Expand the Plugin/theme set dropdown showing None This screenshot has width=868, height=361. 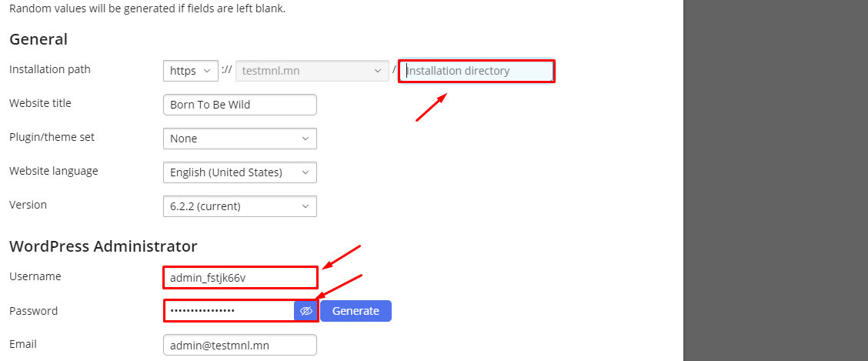tap(239, 139)
